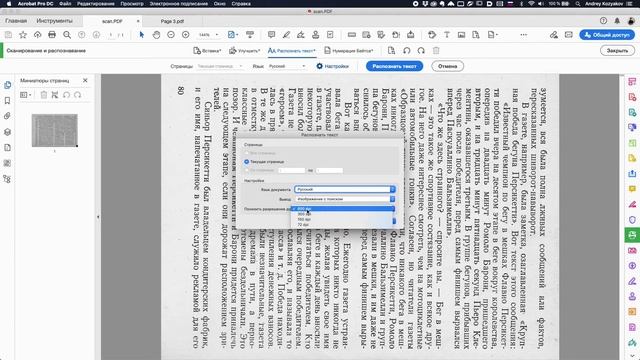Go to the Главная tab
The height and width of the screenshot is (360, 640).
pos(16,21)
